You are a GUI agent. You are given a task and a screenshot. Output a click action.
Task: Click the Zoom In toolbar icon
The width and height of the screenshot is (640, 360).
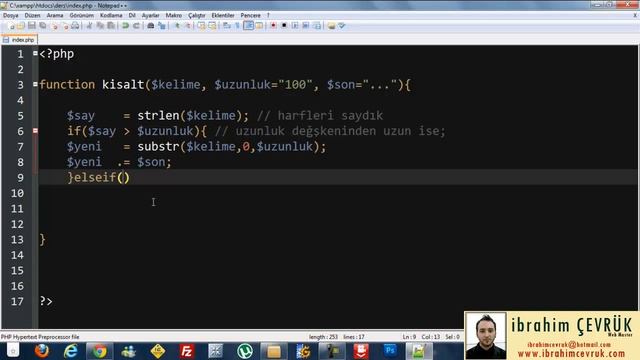coord(177,26)
